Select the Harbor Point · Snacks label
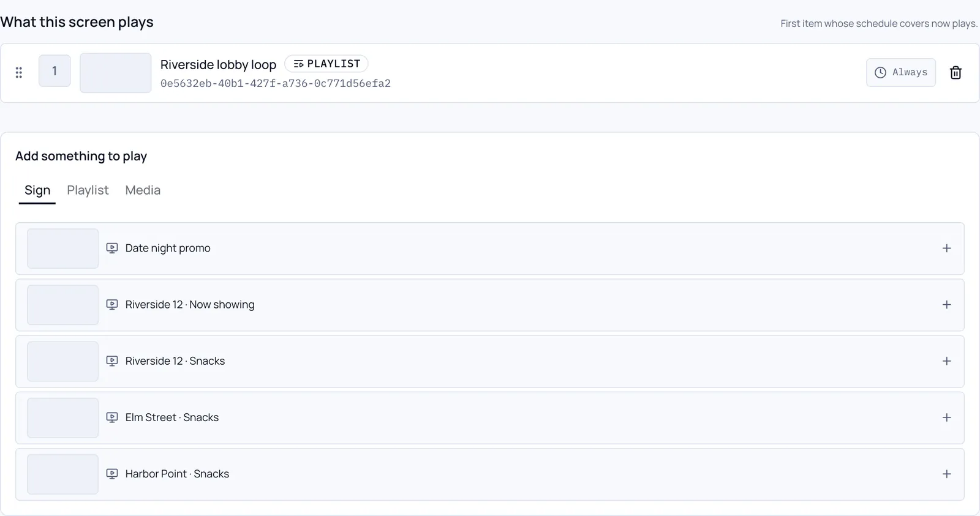The width and height of the screenshot is (980, 516). tap(177, 474)
